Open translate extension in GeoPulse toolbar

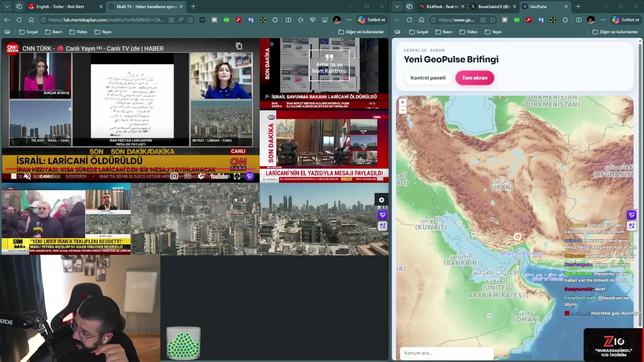541,20
